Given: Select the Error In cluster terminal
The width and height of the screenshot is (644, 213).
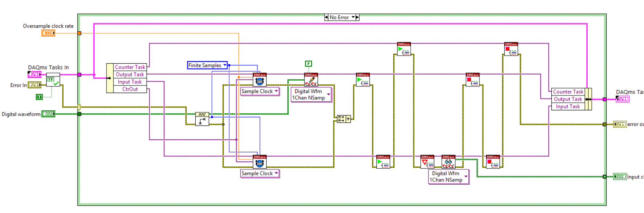Looking at the screenshot, I should pos(35,85).
